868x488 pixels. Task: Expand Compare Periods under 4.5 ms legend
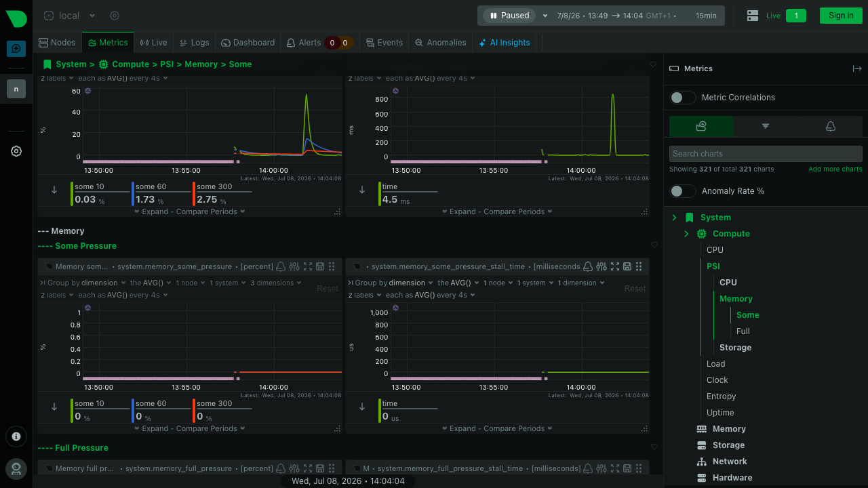pyautogui.click(x=498, y=211)
